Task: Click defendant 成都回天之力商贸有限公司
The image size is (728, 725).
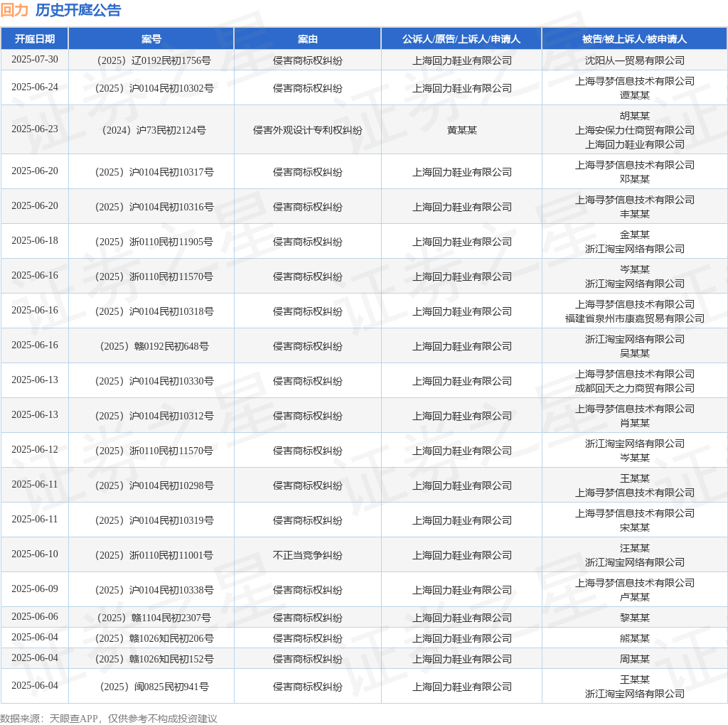Action: (x=635, y=388)
